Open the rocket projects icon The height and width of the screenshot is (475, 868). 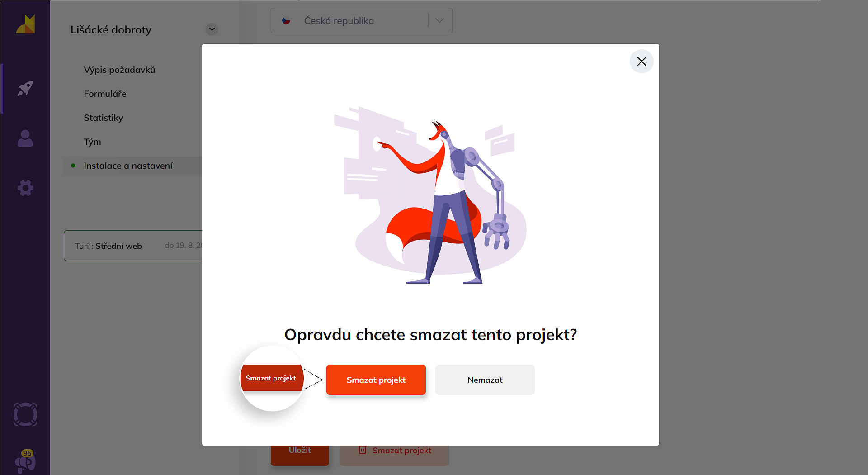[x=25, y=88]
